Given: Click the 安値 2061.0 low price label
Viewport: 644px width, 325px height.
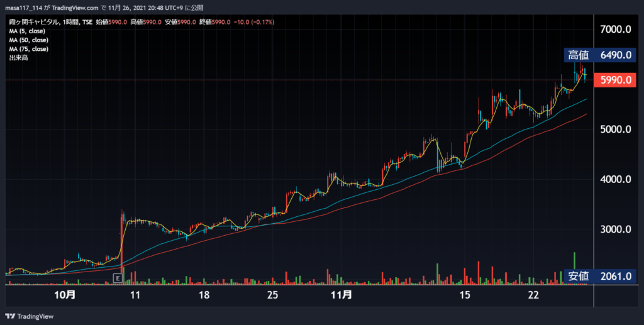Looking at the screenshot, I should (x=600, y=276).
